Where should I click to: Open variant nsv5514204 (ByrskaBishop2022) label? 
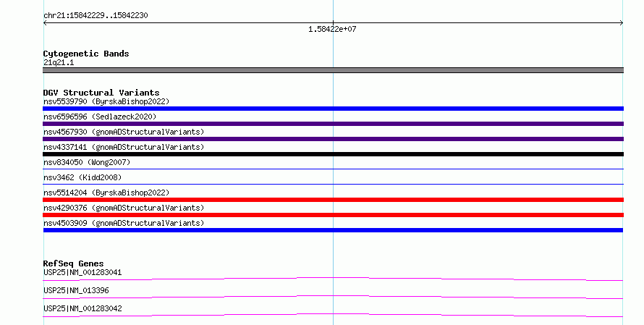(x=106, y=193)
